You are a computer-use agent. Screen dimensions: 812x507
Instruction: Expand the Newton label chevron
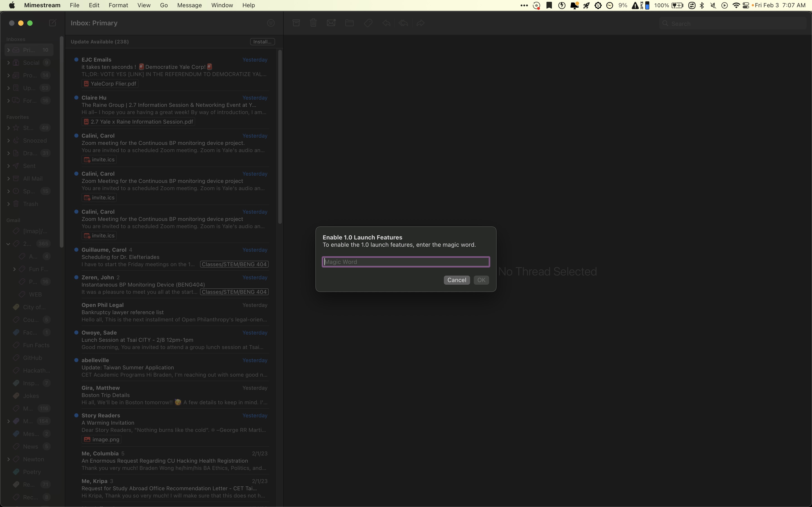(8, 459)
